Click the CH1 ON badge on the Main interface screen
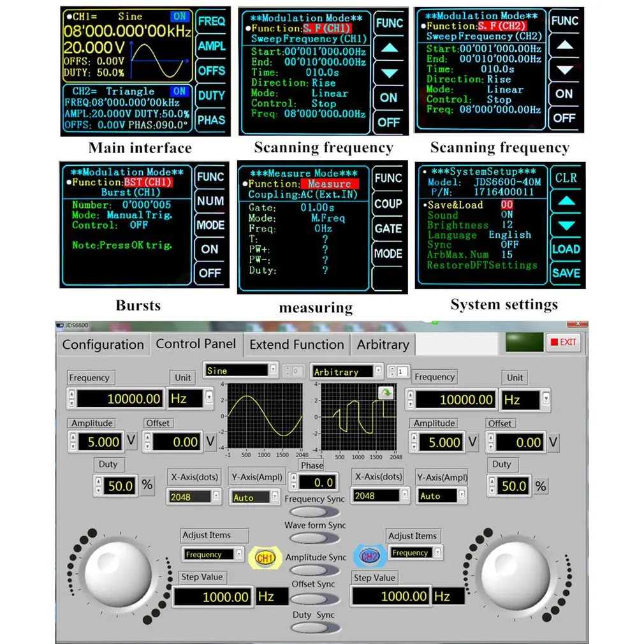The height and width of the screenshot is (644, 644). pos(179,17)
